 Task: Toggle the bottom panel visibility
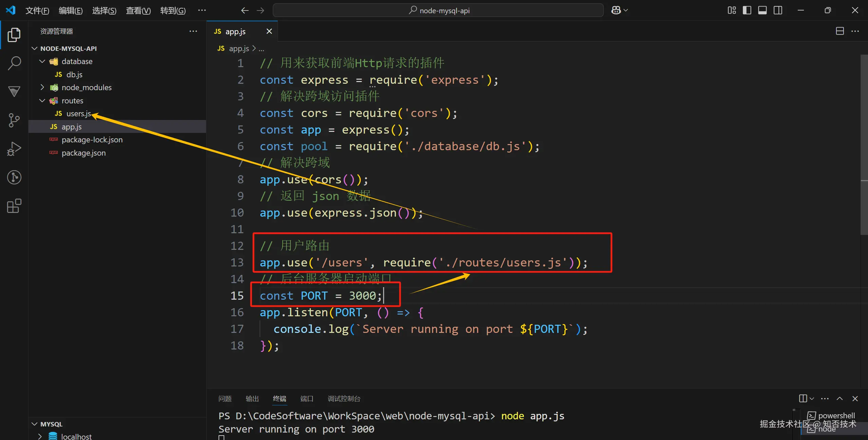pyautogui.click(x=762, y=11)
